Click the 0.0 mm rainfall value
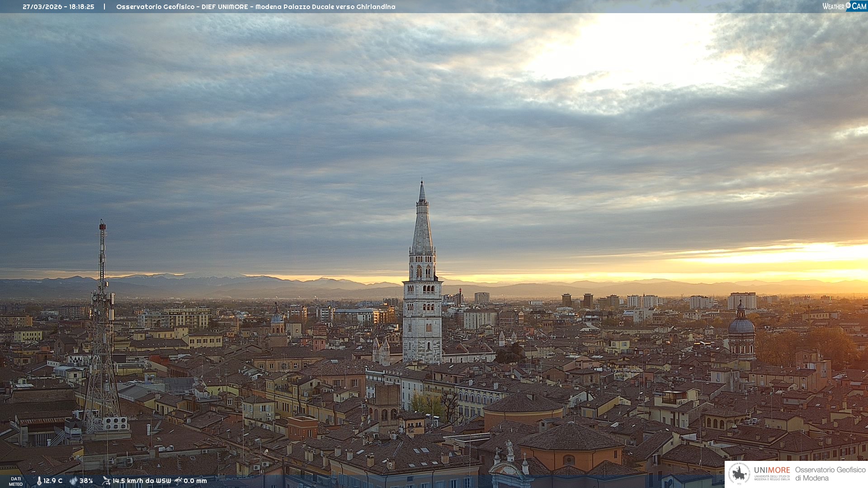Image resolution: width=868 pixels, height=488 pixels. point(195,481)
